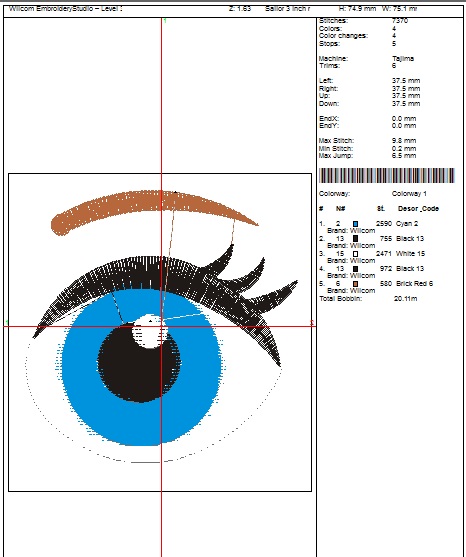Click the white highlight on the pupil
466x557 pixels.
click(x=150, y=331)
